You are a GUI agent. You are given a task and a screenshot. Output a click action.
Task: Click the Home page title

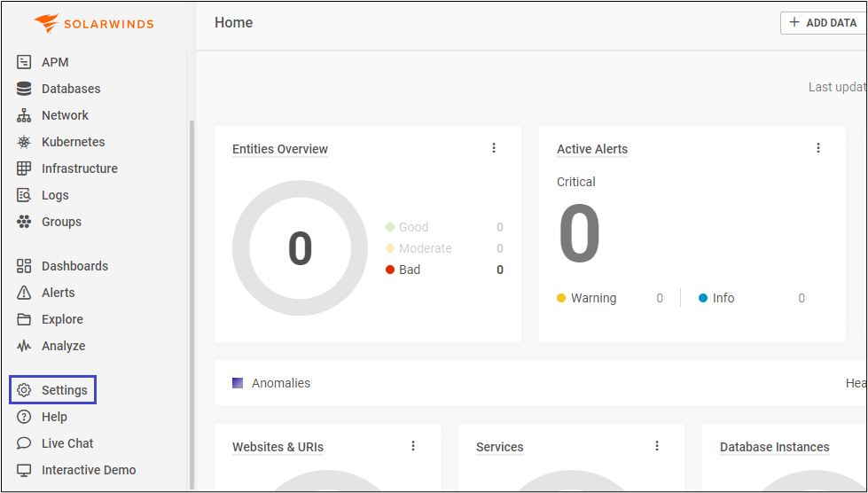point(233,23)
